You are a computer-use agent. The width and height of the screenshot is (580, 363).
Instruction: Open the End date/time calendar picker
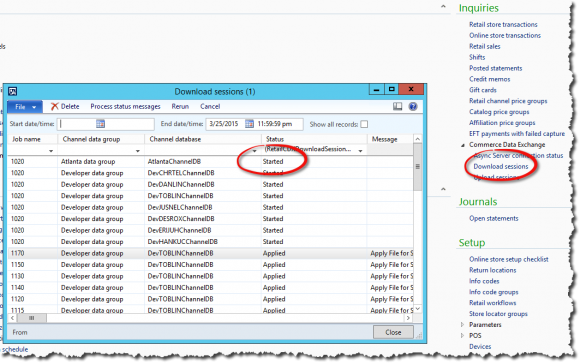[x=250, y=124]
